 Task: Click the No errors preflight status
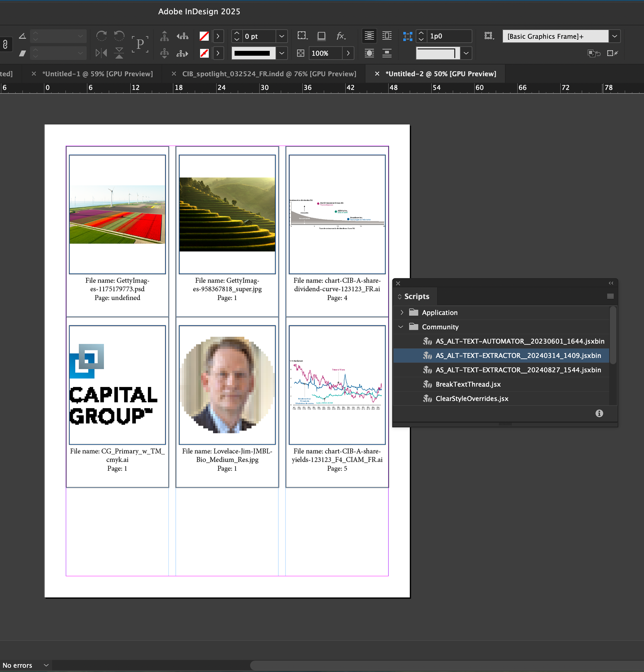[17, 665]
